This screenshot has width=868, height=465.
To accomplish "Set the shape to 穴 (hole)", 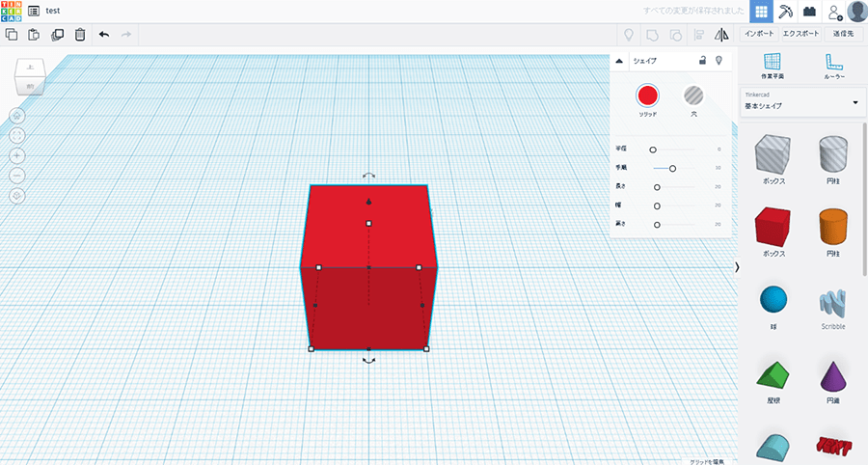I will click(693, 95).
